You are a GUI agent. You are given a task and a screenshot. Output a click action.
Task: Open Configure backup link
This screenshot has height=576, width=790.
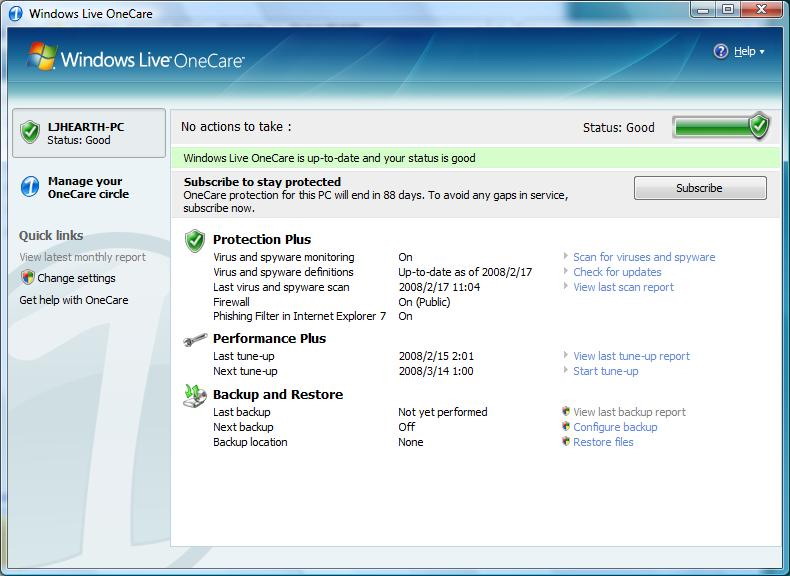(615, 427)
